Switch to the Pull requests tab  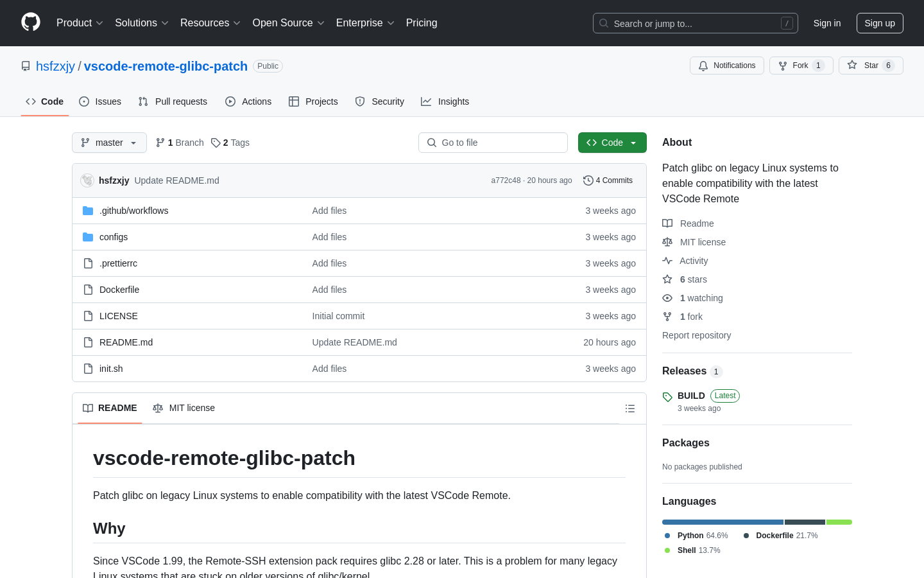173,101
